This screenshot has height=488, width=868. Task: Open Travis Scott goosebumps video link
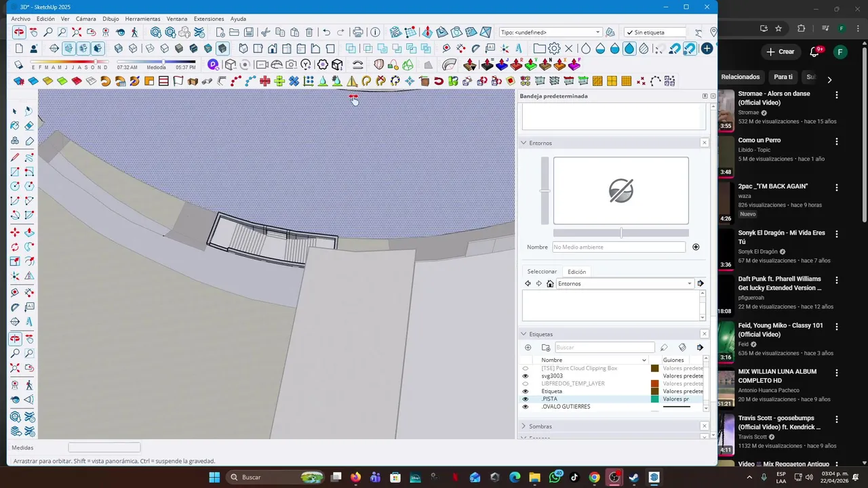coord(779,423)
